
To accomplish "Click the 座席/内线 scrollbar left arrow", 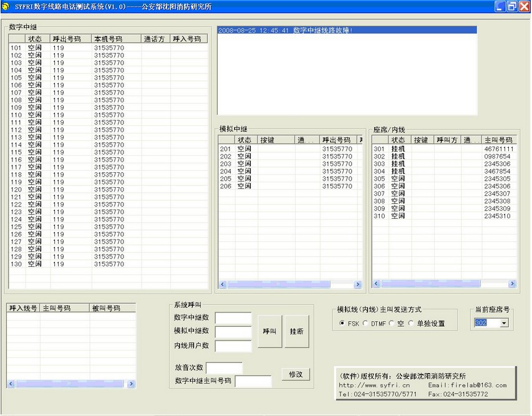I will (376, 284).
